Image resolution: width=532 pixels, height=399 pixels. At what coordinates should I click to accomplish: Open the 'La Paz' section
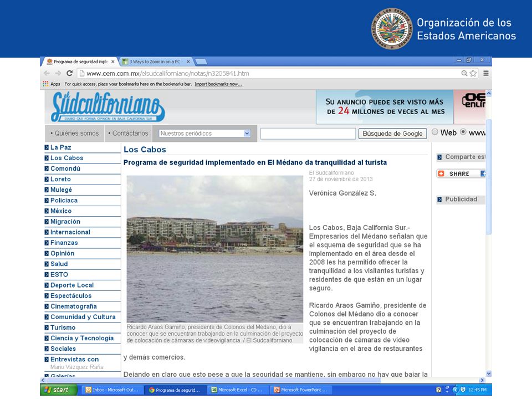click(61, 147)
